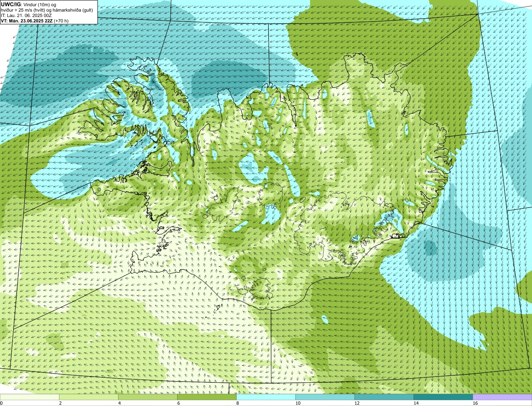
Task: Select the light green 2–4 legend swatch
Action: tap(89, 397)
